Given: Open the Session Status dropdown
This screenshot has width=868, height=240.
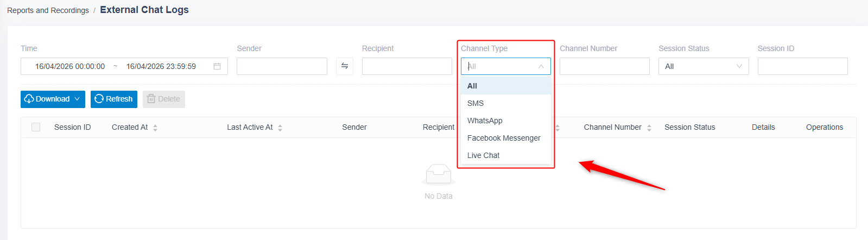Looking at the screenshot, I should click(x=704, y=66).
